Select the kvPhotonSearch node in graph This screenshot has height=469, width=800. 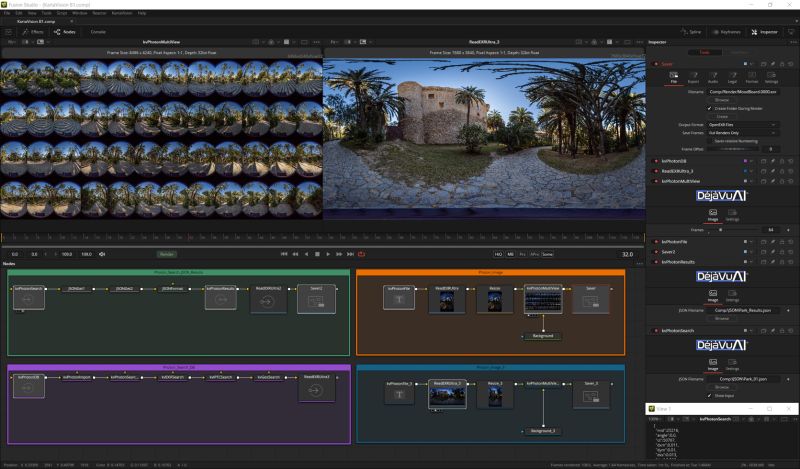tap(29, 298)
